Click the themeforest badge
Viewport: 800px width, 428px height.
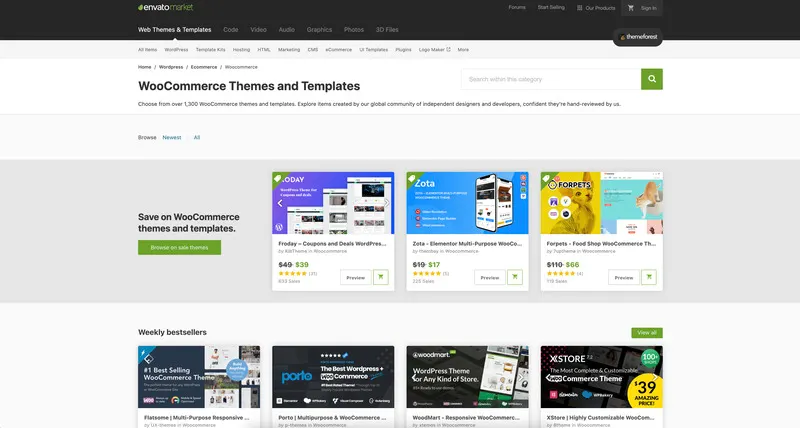[x=638, y=37]
